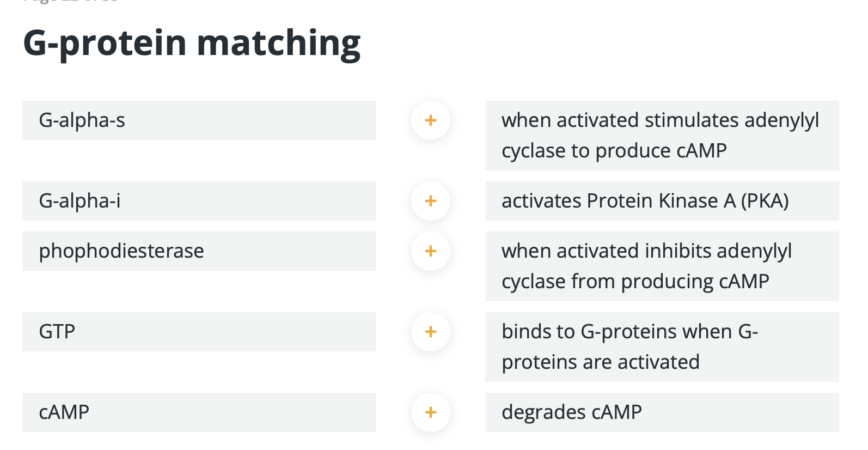The height and width of the screenshot is (450, 868).
Task: Select the G-alpha-i term box
Action: pos(199,200)
